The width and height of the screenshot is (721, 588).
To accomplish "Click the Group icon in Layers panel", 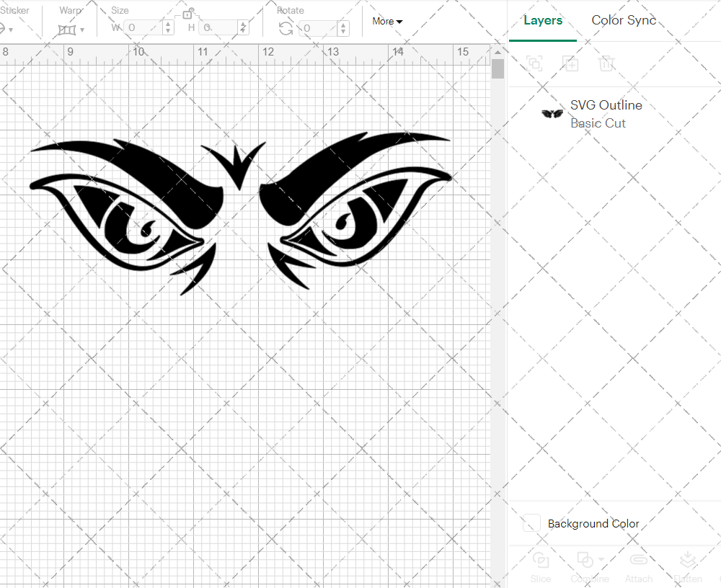I will (534, 63).
